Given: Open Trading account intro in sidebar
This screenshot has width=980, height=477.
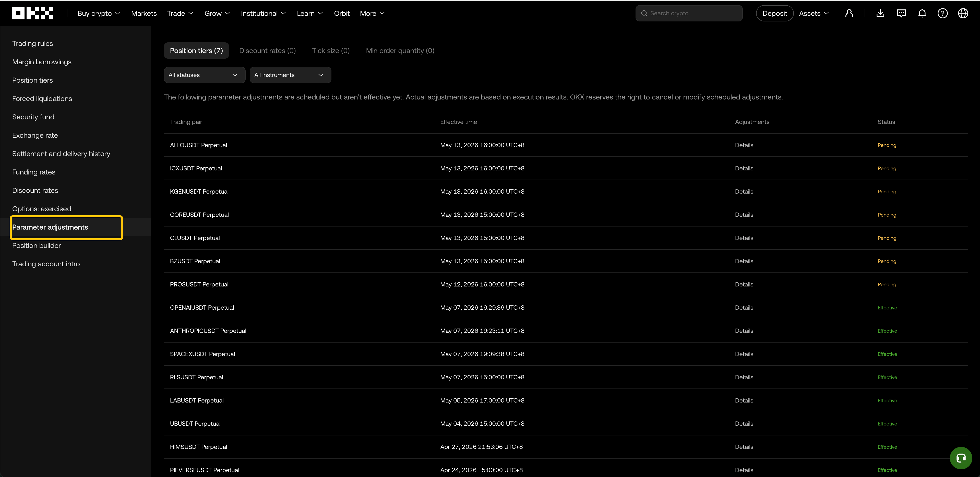Looking at the screenshot, I should [x=46, y=264].
